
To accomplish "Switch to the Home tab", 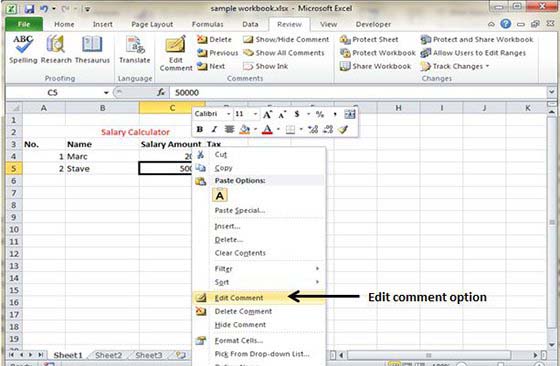I will 64,24.
